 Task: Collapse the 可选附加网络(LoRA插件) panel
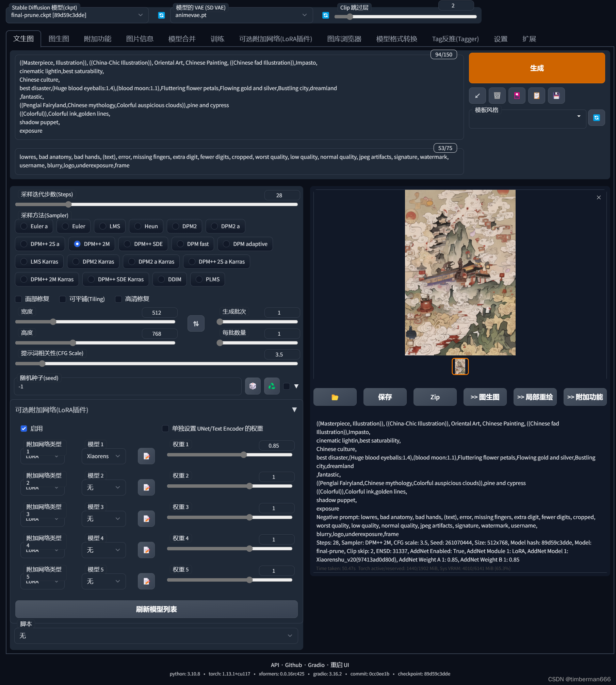pos(294,410)
